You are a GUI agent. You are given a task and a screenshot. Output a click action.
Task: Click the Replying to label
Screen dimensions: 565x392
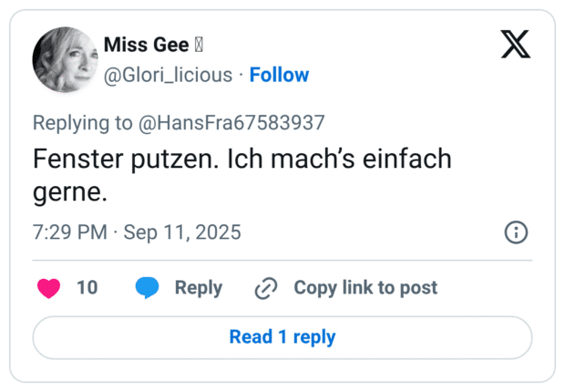pos(82,122)
